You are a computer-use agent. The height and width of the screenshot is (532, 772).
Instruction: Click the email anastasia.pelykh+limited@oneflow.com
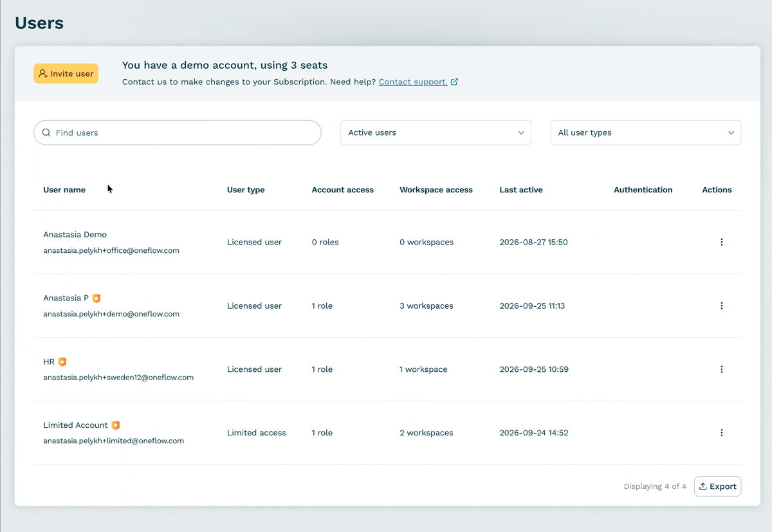[114, 441]
